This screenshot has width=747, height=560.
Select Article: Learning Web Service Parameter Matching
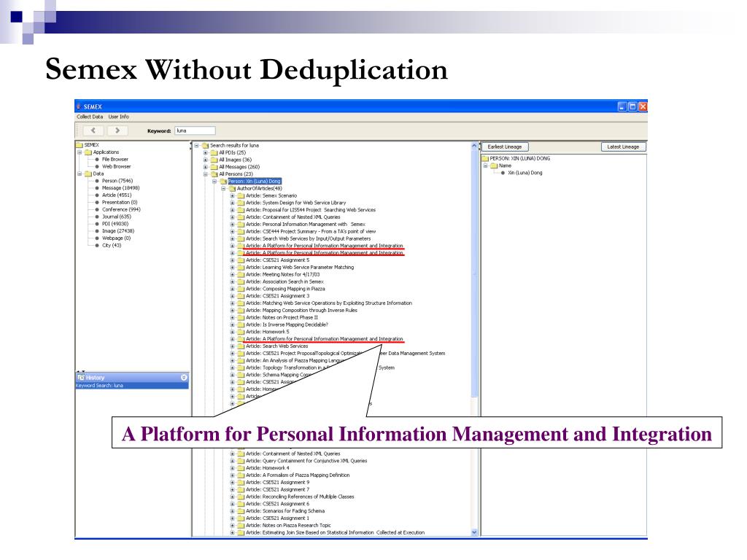[x=300, y=267]
